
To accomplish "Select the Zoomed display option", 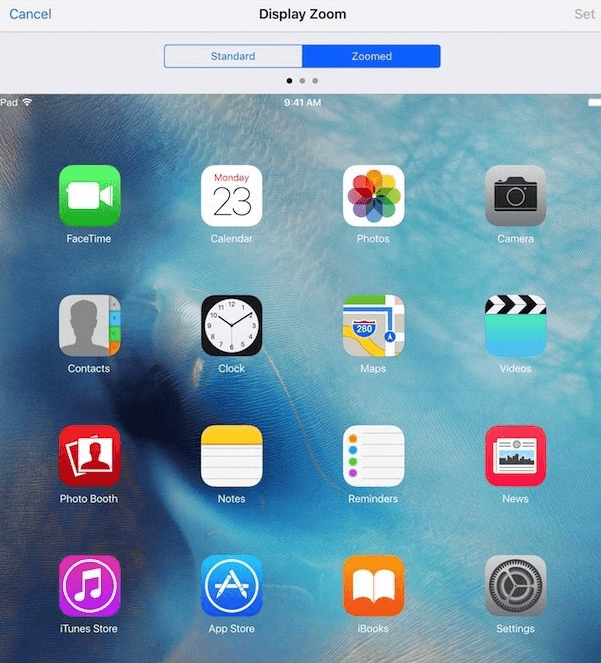I will 371,56.
